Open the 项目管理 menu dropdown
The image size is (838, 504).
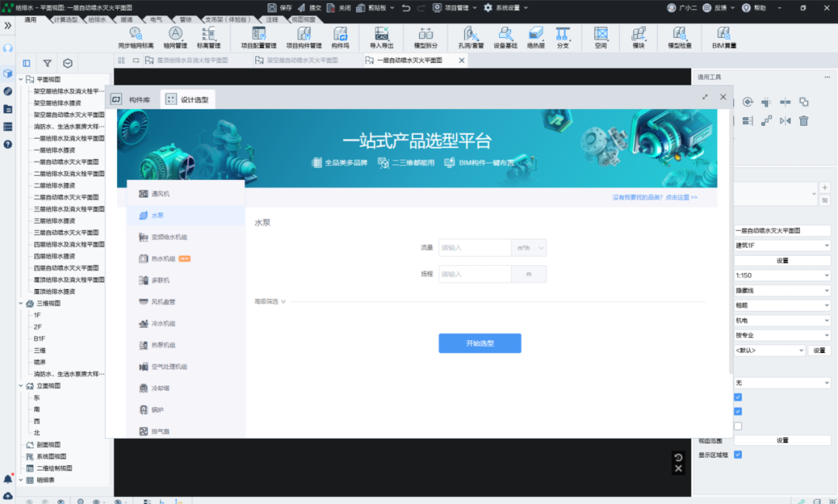click(455, 8)
